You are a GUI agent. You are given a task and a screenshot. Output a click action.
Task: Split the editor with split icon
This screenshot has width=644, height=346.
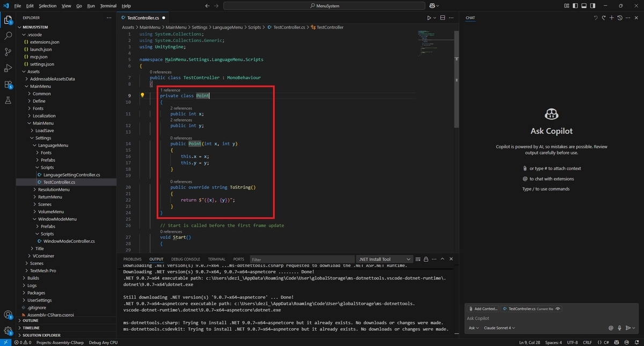point(442,18)
